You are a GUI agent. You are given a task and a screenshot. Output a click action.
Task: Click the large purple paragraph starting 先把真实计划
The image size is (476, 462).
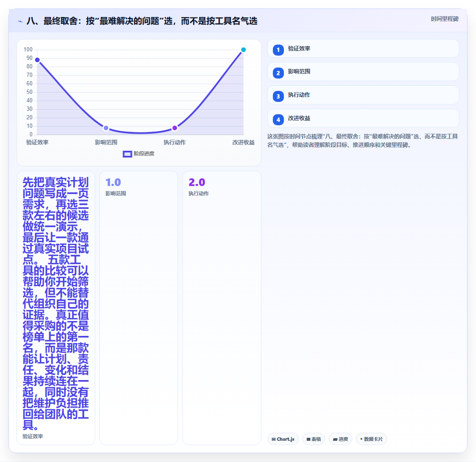pyautogui.click(x=56, y=303)
